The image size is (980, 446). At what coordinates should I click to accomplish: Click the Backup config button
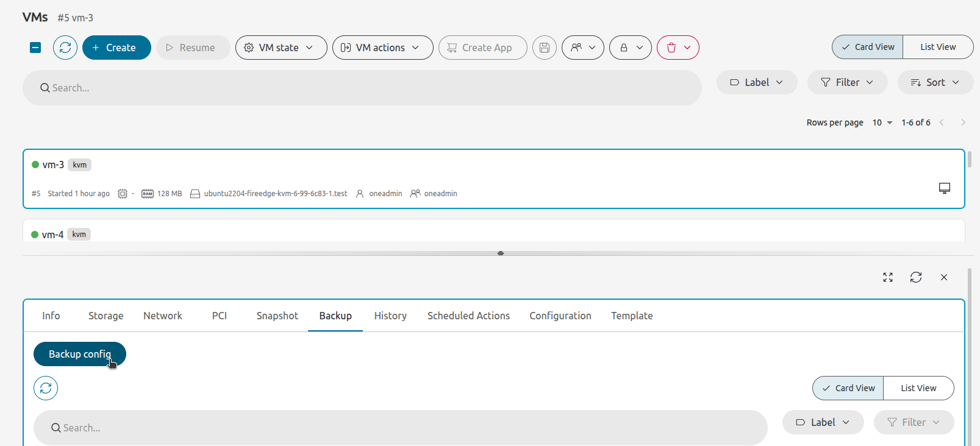click(79, 354)
